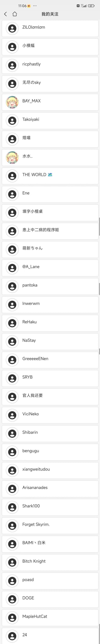Tap the battery indicator in status bar

pos(91,6)
